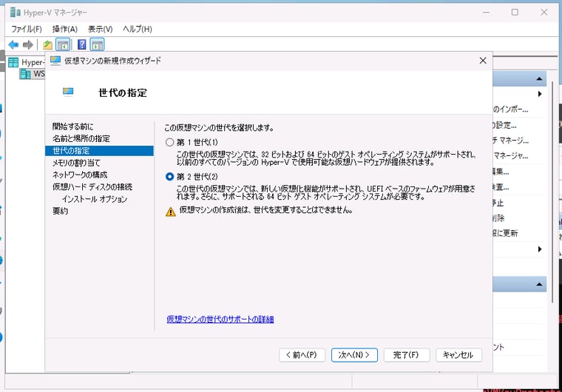Click the キャンセル button
Viewport: 562px width, 392px height.
(x=458, y=355)
